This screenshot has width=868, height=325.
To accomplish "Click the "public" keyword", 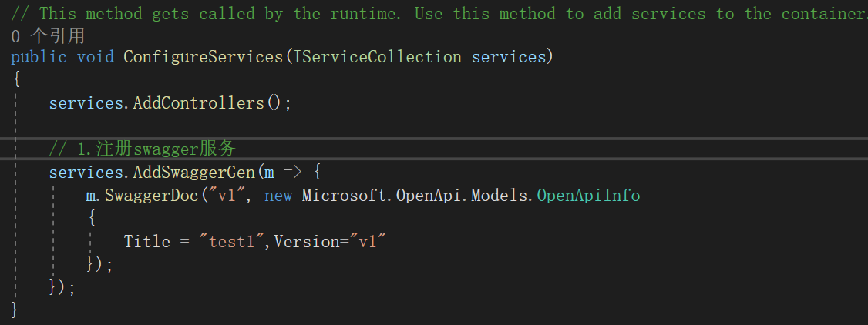I will pos(39,57).
